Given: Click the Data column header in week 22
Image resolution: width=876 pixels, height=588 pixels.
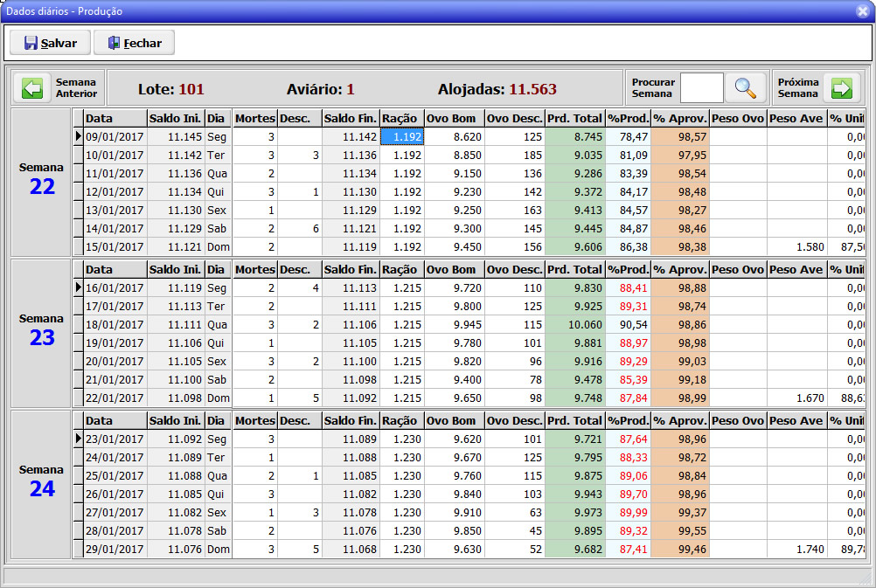Looking at the screenshot, I should coord(115,119).
